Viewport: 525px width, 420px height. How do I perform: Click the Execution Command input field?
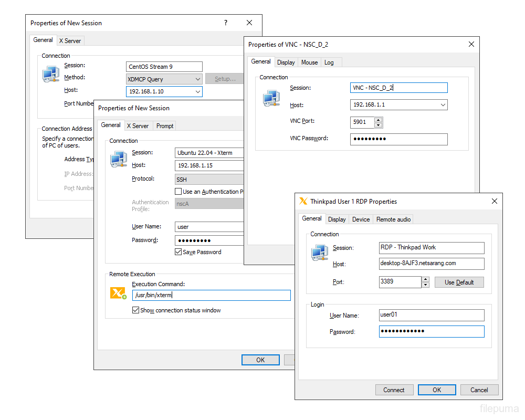pyautogui.click(x=211, y=296)
